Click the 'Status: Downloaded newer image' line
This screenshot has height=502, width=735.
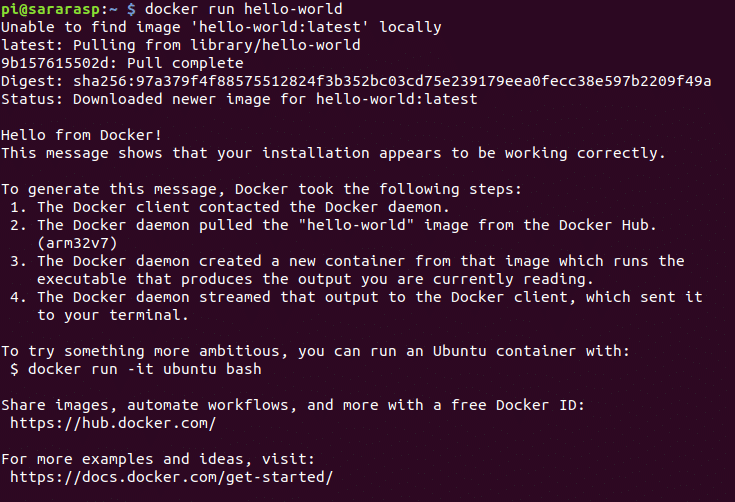click(239, 99)
